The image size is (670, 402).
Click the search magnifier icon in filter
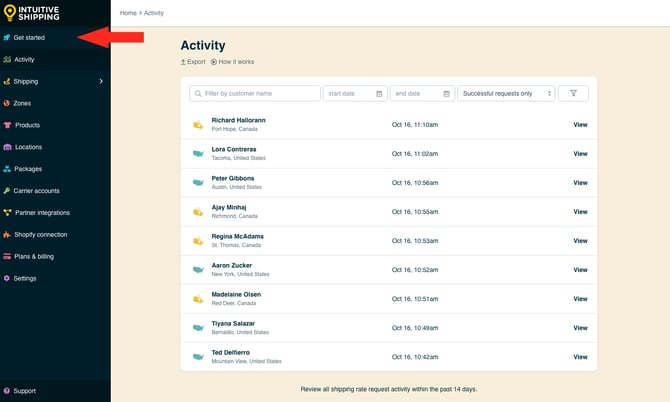point(198,94)
